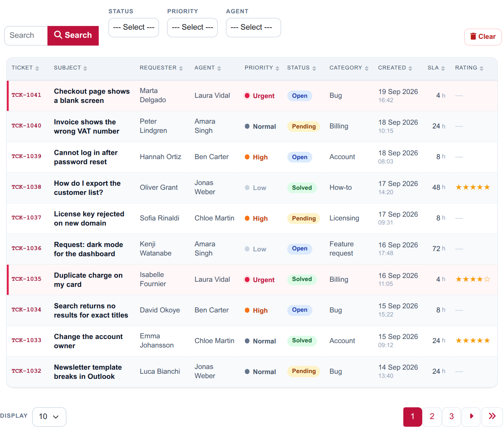Open ticket TCK-1040
The width and height of the screenshot is (504, 432).
pos(27,126)
